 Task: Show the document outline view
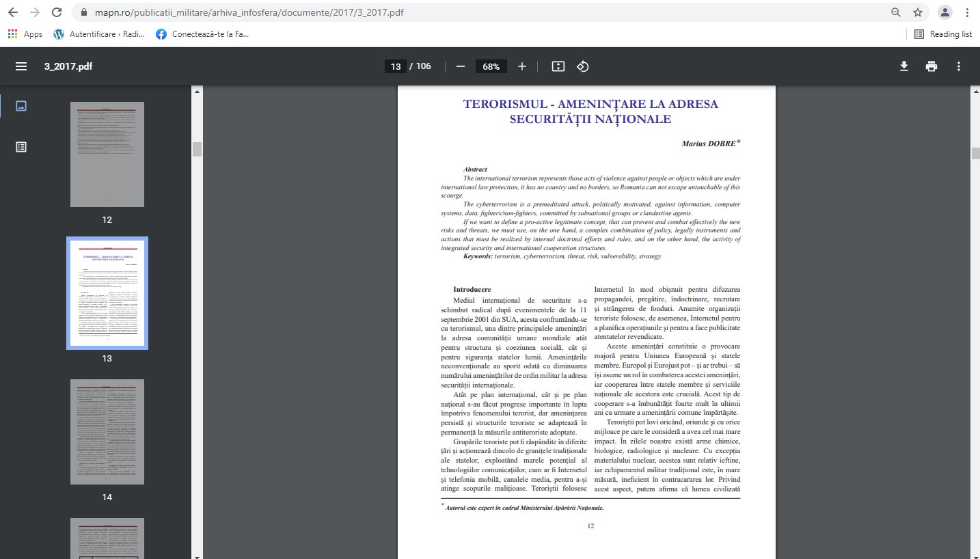click(21, 146)
